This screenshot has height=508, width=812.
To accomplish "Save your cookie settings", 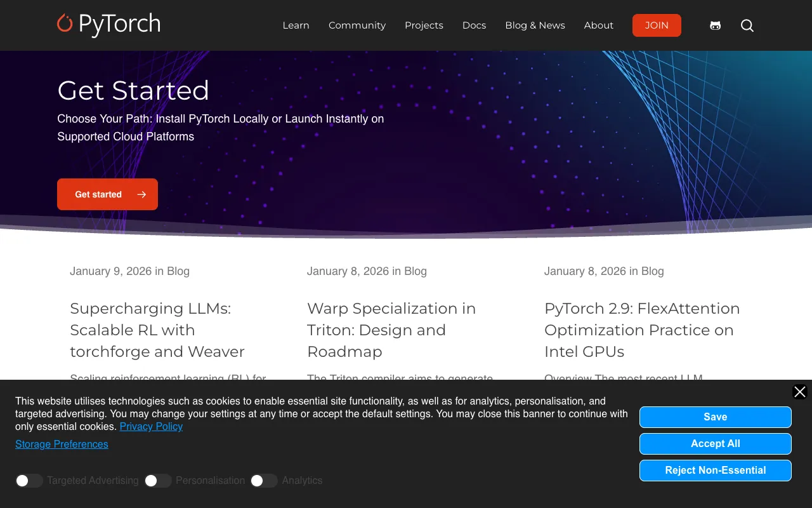I will click(x=715, y=417).
